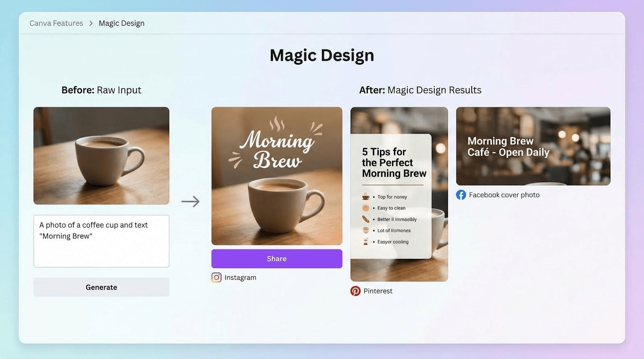Click the Pinterest text label
Viewport: 644px width, 359px height.
378,291
